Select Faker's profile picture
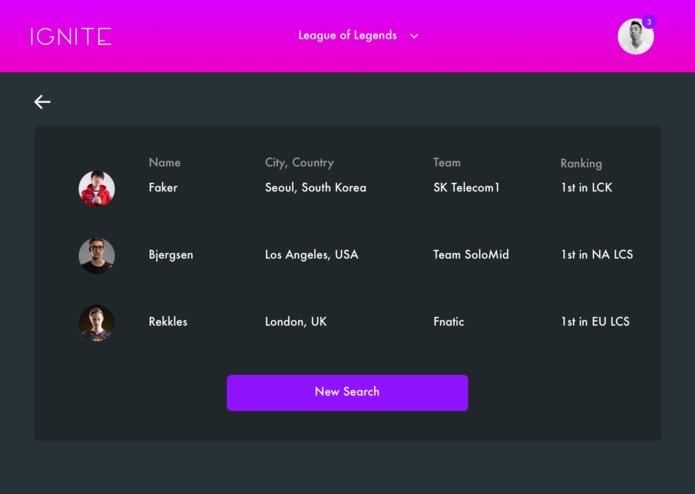This screenshot has width=695, height=494. pos(97,188)
